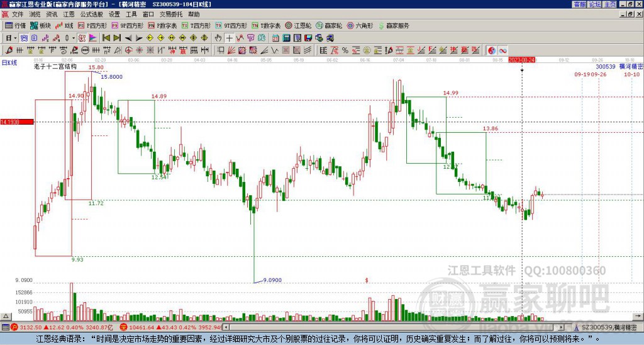Open the P四方形 tool
644x345 pixels.
[92, 25]
